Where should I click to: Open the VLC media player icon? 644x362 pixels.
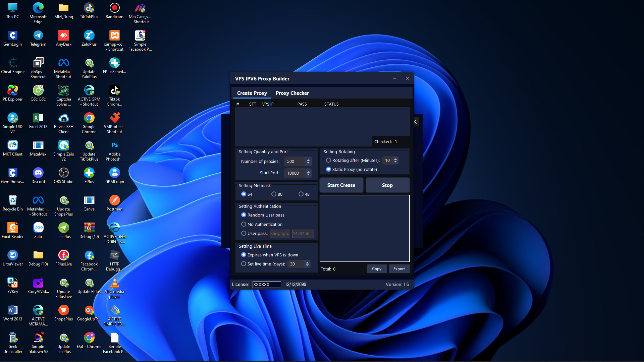click(x=114, y=288)
